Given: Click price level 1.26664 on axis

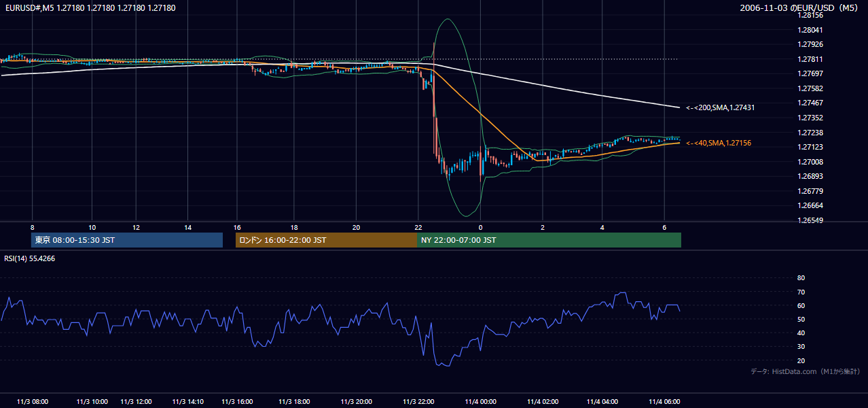Looking at the screenshot, I should click(810, 205).
